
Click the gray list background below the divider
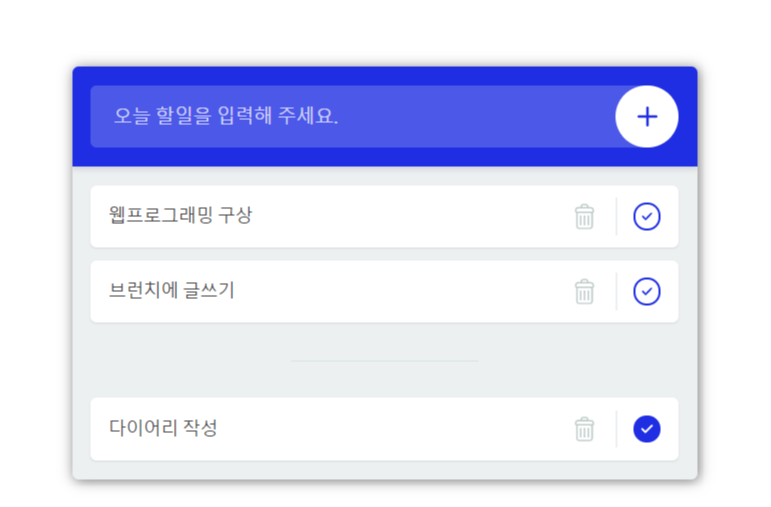385,380
